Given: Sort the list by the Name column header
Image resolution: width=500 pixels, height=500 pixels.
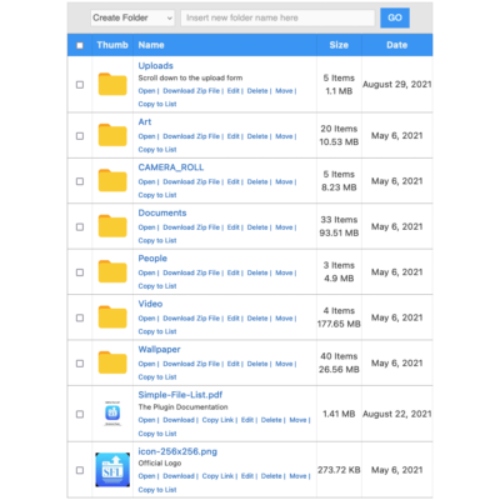Looking at the screenshot, I should (x=151, y=45).
